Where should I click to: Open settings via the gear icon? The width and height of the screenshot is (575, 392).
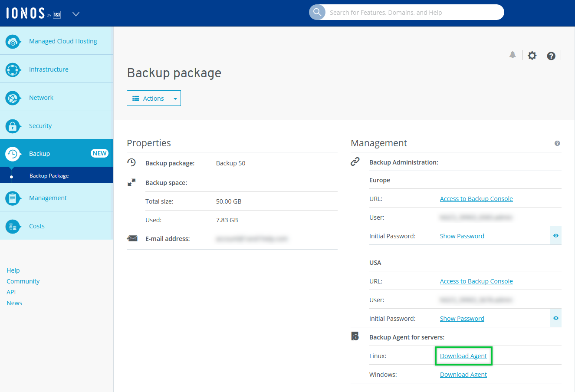(x=532, y=56)
